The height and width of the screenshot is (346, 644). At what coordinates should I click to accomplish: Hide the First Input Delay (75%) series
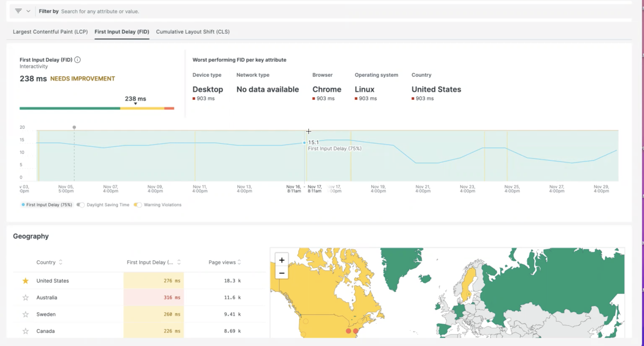tap(46, 205)
